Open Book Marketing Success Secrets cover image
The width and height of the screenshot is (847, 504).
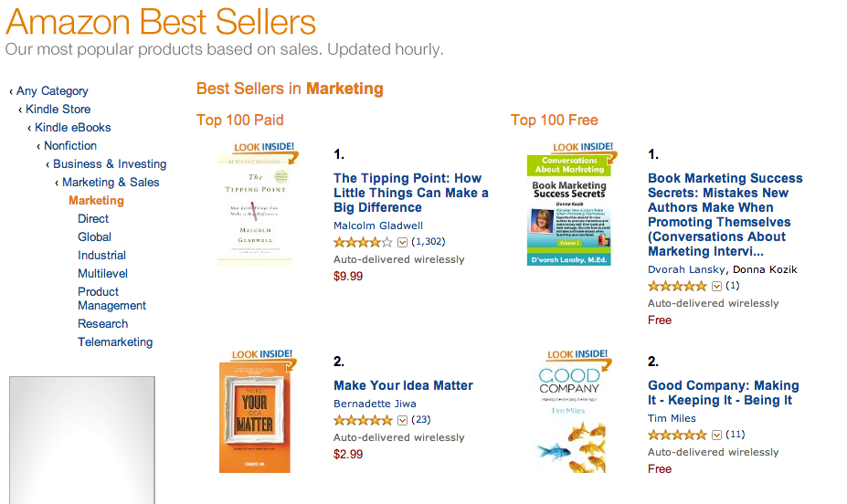click(x=568, y=208)
